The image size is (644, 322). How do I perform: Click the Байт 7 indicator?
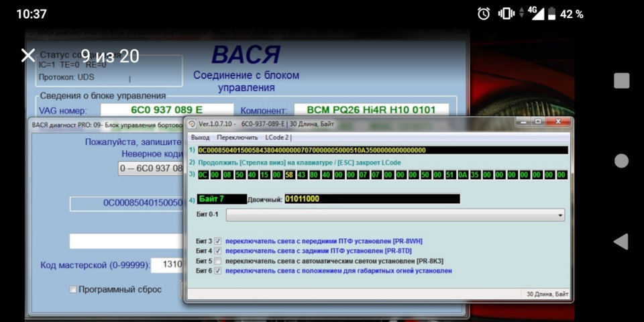222,199
